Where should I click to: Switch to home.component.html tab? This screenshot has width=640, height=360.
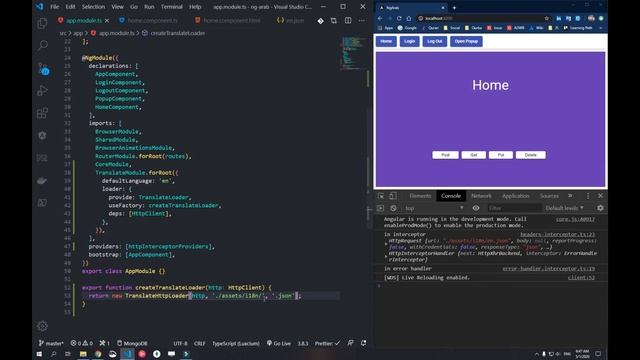click(x=227, y=20)
